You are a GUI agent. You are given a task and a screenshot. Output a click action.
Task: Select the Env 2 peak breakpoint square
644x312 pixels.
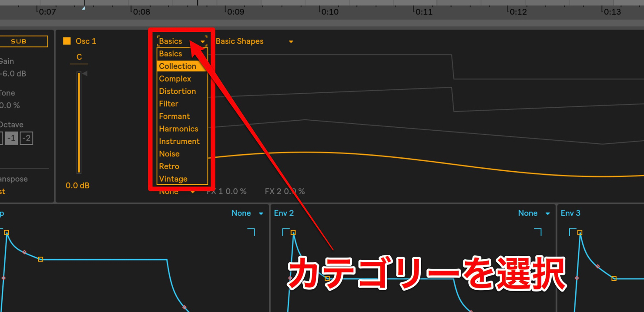293,233
